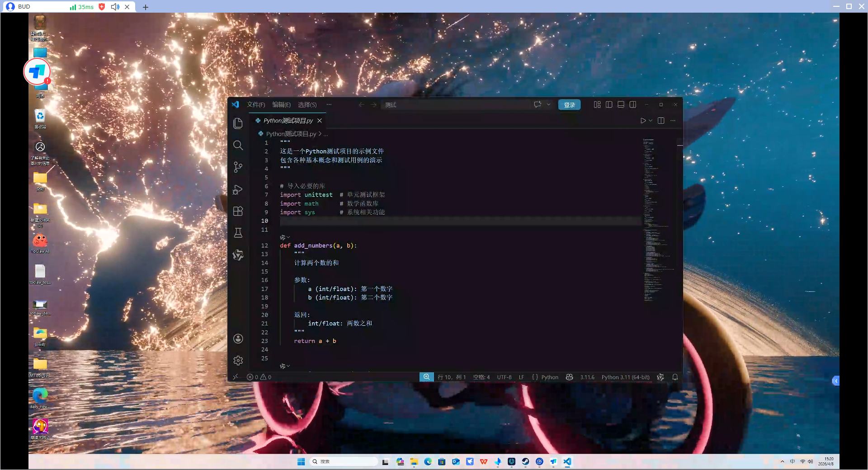Click the 3.11.6 version in the status bar
This screenshot has width=868, height=470.
click(x=587, y=377)
